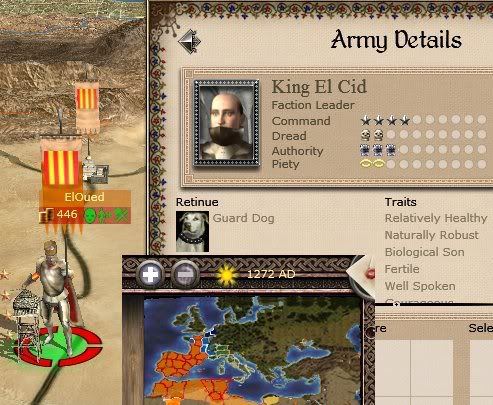Click King El Cid's portrait
Screen dimensions: 493x405
click(x=227, y=123)
